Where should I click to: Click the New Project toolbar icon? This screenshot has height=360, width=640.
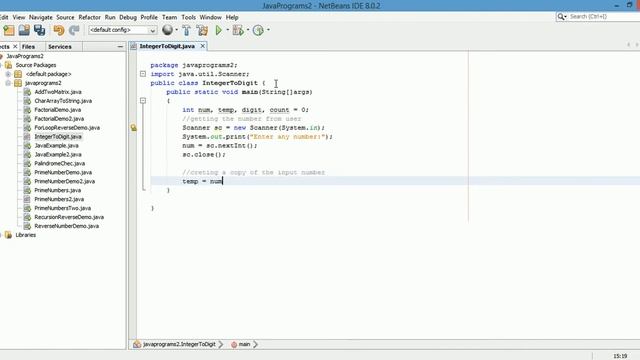(9, 30)
